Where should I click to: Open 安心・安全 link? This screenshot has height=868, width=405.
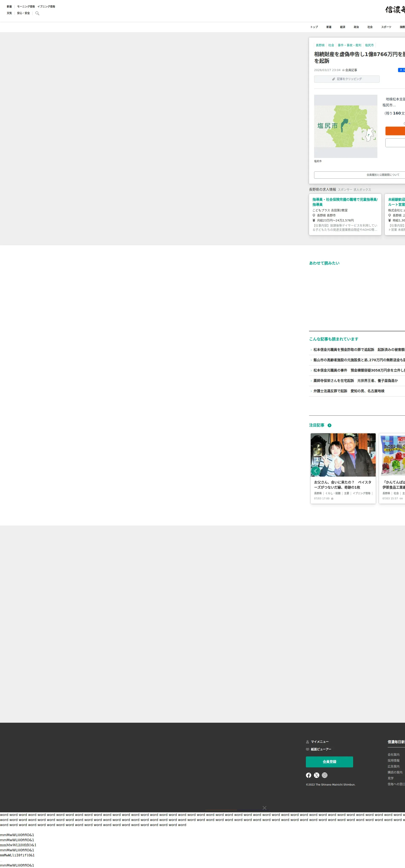tap(24, 13)
